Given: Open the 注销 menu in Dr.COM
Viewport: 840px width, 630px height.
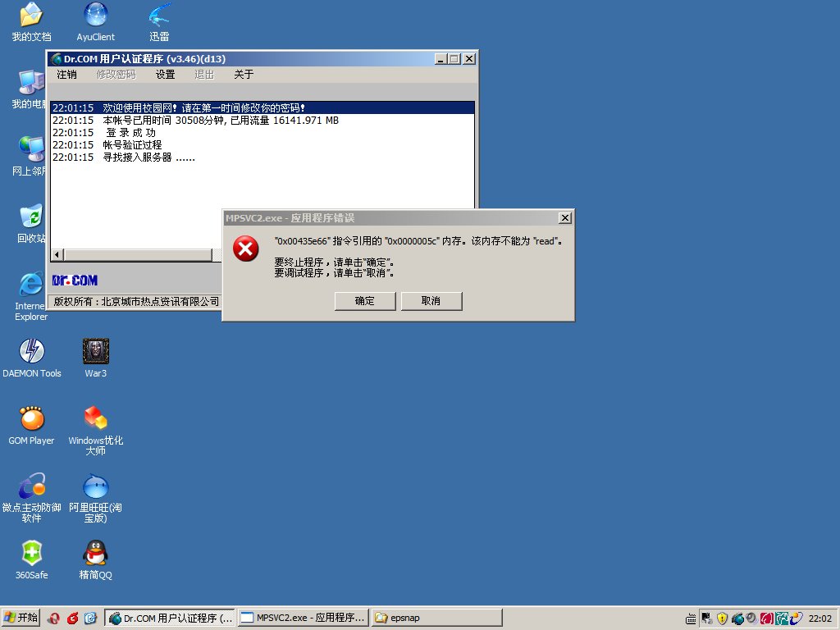Looking at the screenshot, I should [66, 75].
